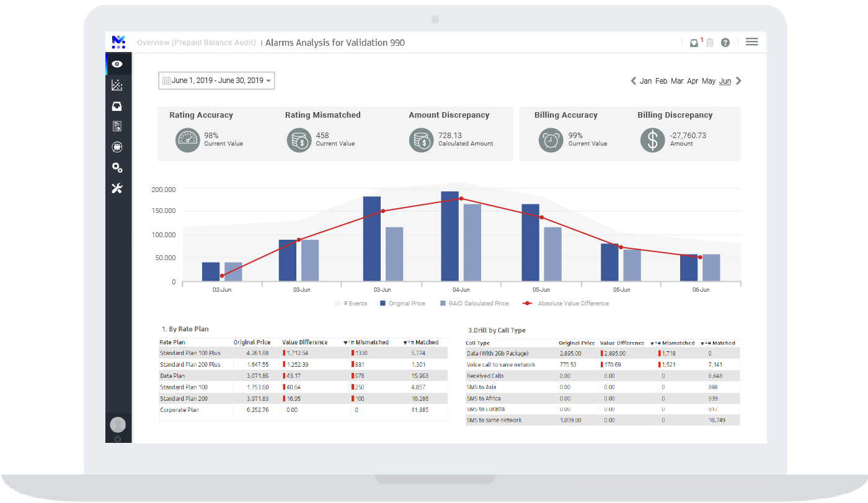
Task: Open notifications inbox with red badge 1
Action: click(694, 43)
